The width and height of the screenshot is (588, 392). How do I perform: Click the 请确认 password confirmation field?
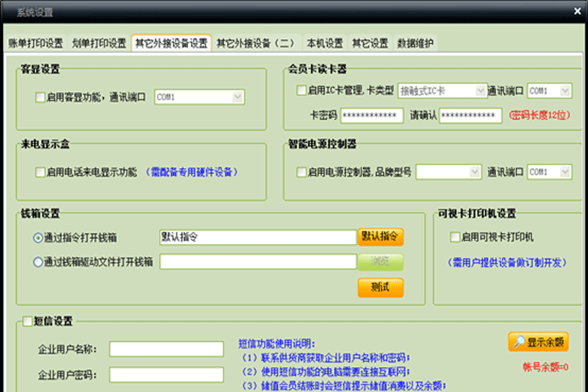click(x=470, y=115)
